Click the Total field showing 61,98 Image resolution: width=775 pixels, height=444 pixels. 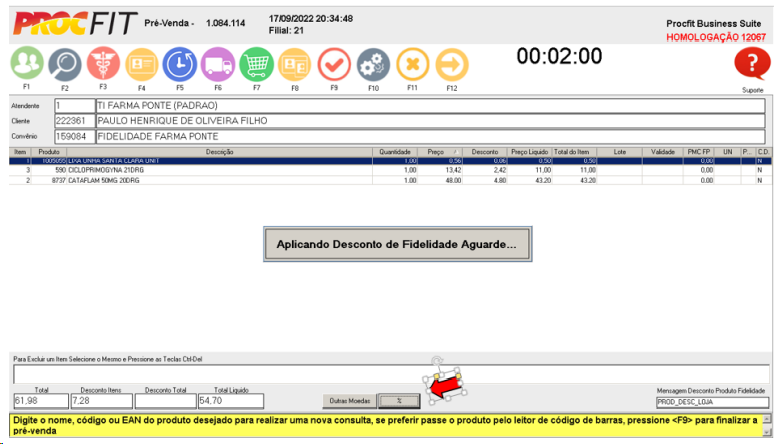tap(41, 401)
